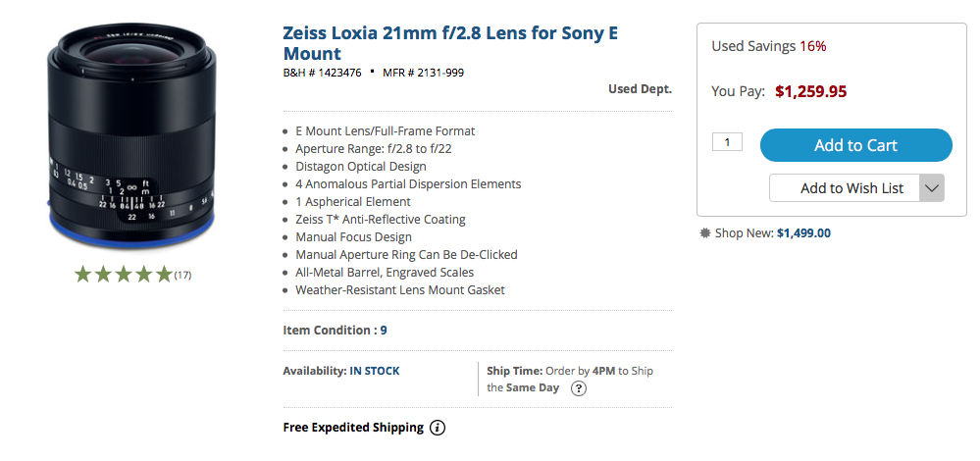The width and height of the screenshot is (980, 461).
Task: Click the MFR # 2131-999 text
Action: 423,73
